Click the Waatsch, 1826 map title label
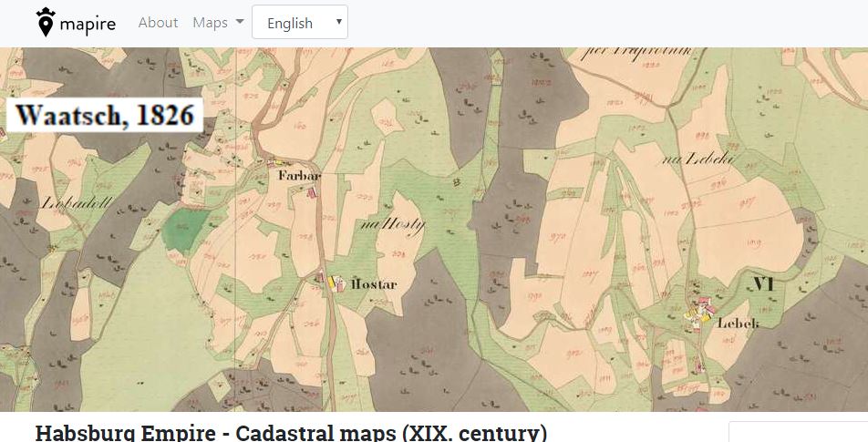Viewport: 868px width, 442px height. pos(105,116)
